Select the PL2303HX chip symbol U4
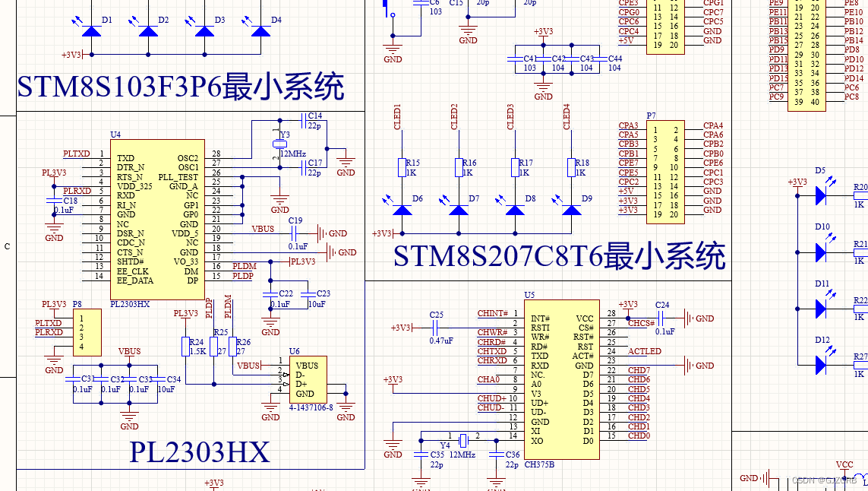This screenshot has height=491, width=868. pyautogui.click(x=157, y=218)
